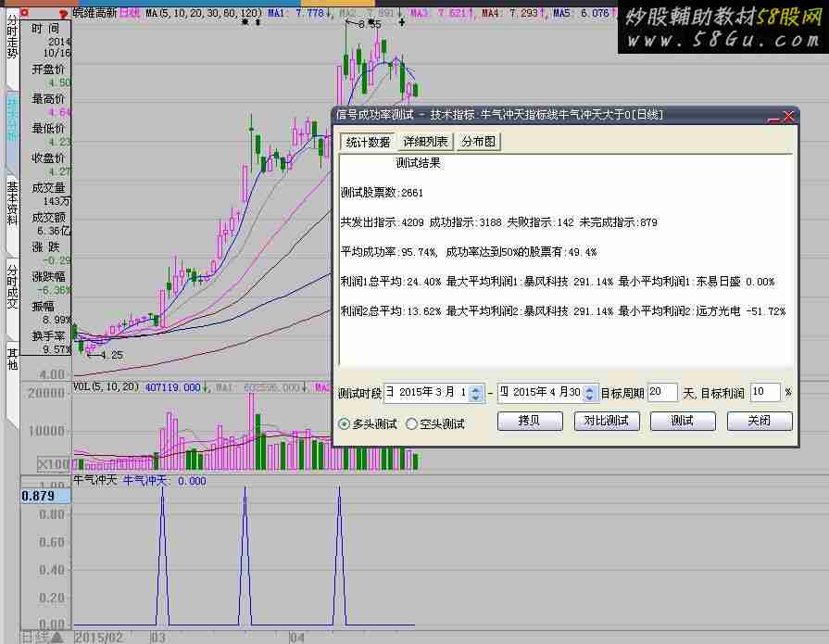Close the signal success rate test dialog
Image resolution: width=829 pixels, height=644 pixels.
pyautogui.click(x=788, y=116)
